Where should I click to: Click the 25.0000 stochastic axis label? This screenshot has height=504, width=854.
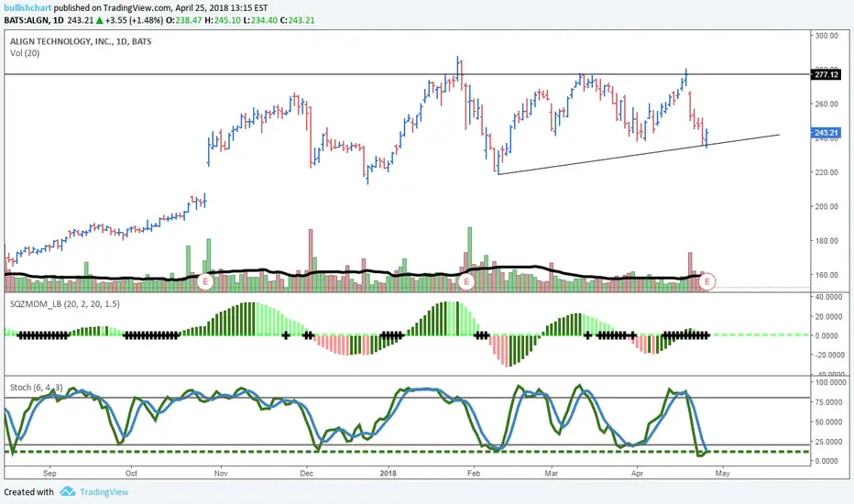click(828, 442)
